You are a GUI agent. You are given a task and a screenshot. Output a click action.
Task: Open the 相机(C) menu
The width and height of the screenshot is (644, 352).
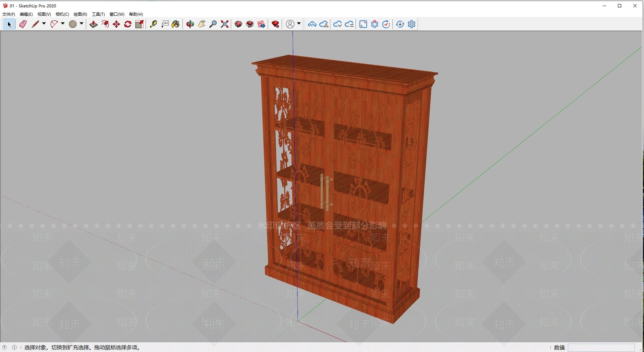tap(62, 14)
